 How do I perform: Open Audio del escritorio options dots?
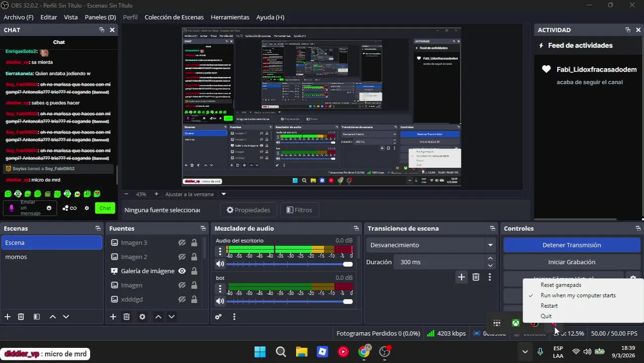click(220, 251)
